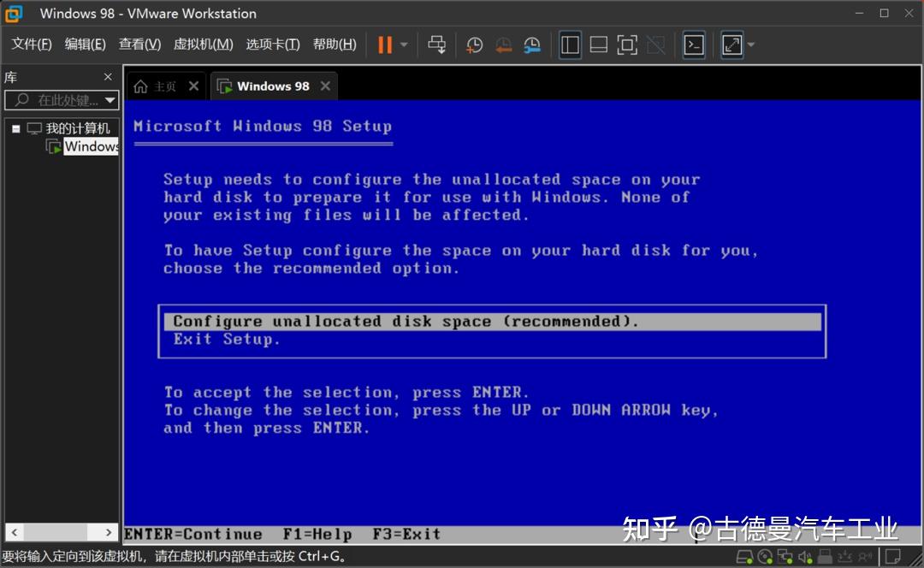Open the library search filter dropdown
This screenshot has width=924, height=568.
tap(110, 100)
